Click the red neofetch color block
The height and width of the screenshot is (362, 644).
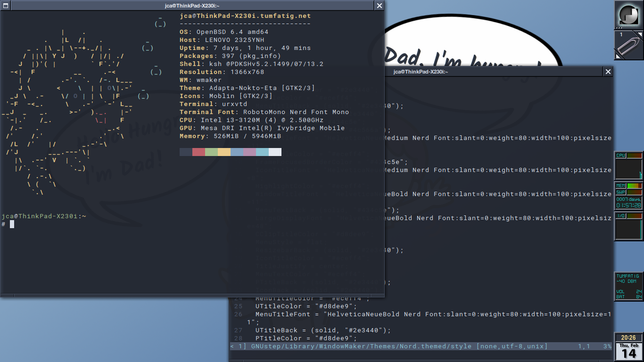198,152
